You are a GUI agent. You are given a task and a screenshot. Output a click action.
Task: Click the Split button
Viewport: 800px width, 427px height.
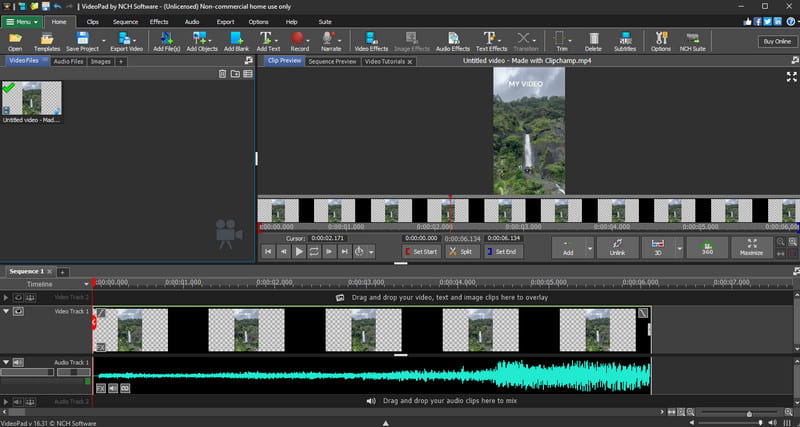point(462,252)
